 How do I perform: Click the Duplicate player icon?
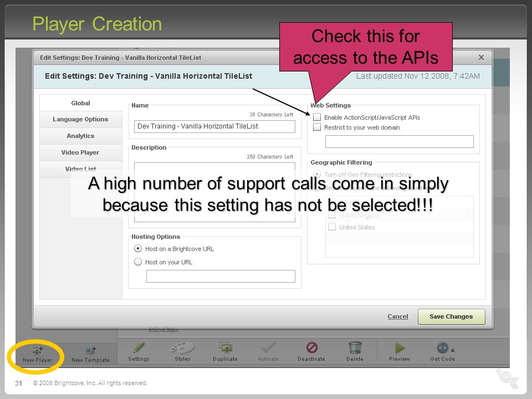[226, 348]
